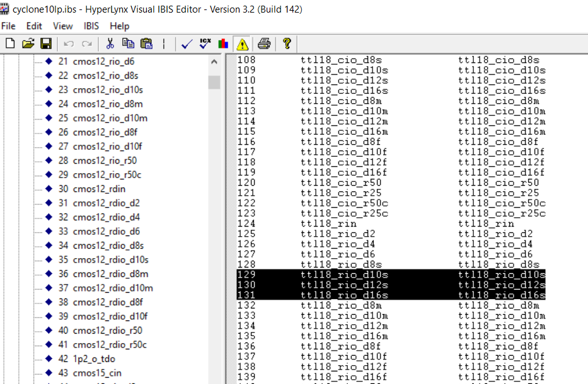Click line 135 ttl18_rio_d16m in editor
588x384 pixels.
pos(391,336)
